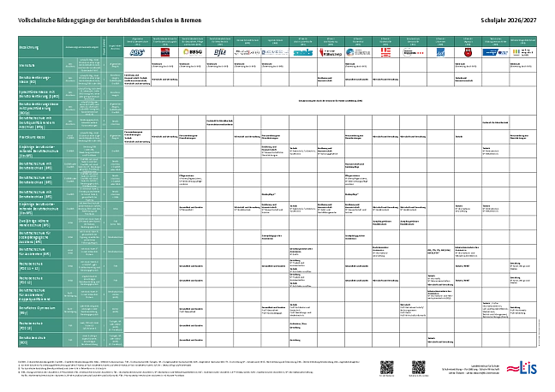Select the 'Fachoberschule (FOS 11 + 12)' row label

pyautogui.click(x=31, y=266)
